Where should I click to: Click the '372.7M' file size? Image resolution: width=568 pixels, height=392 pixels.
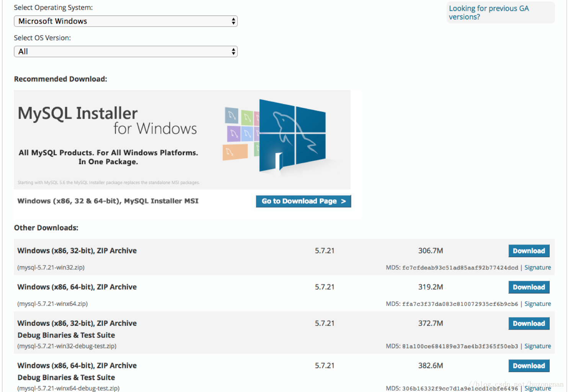tap(431, 323)
